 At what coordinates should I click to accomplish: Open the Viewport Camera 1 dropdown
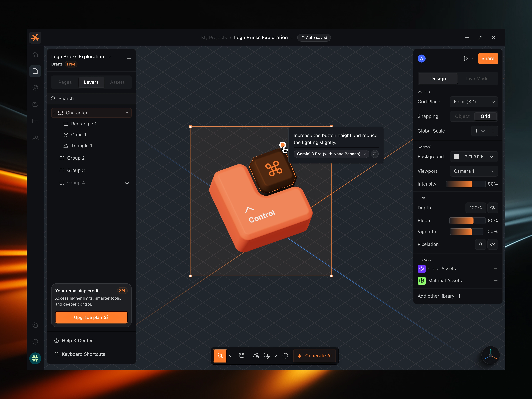(x=474, y=171)
